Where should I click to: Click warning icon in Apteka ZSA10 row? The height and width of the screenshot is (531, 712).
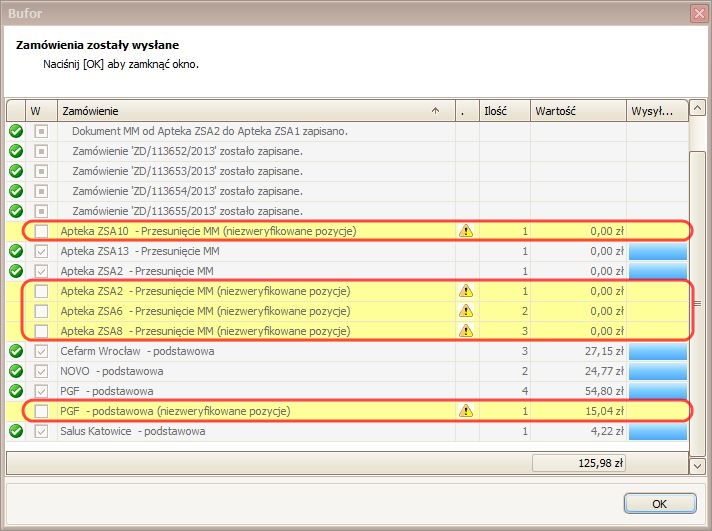pyautogui.click(x=465, y=231)
